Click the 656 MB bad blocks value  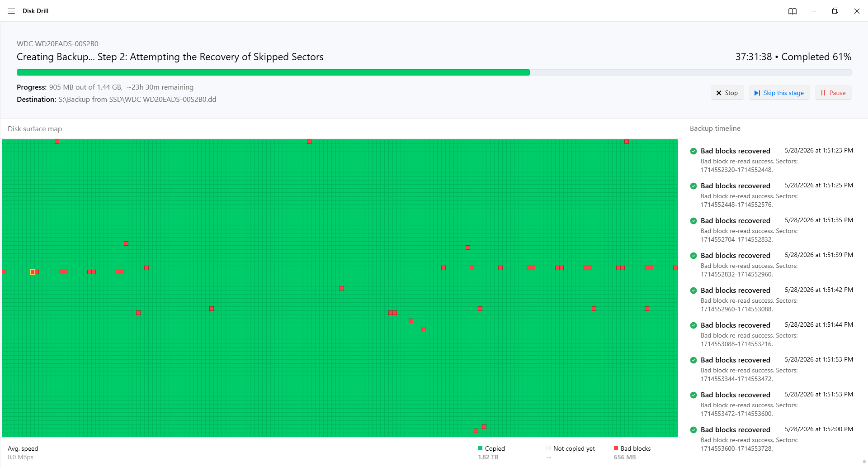(625, 457)
